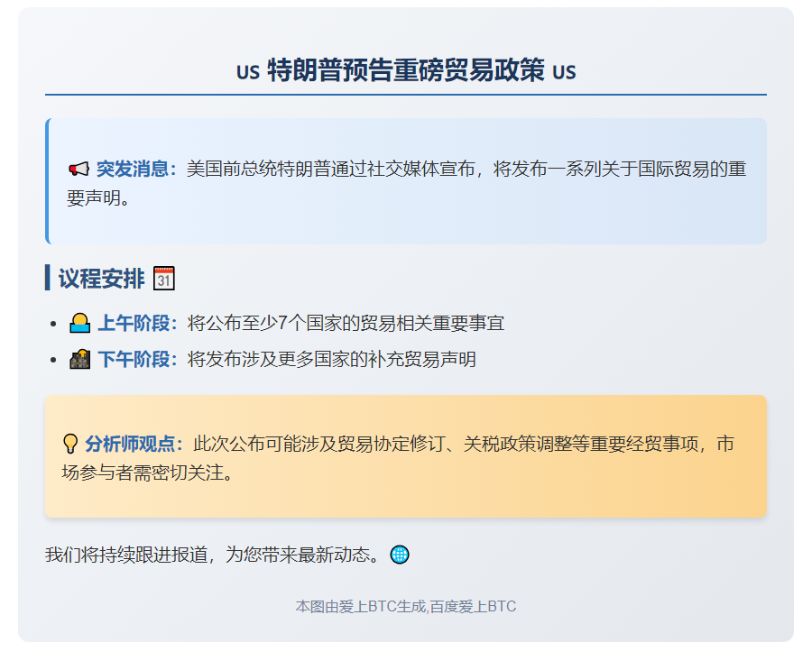Click the 上午阶段 label
812x670 pixels.
tap(138, 323)
